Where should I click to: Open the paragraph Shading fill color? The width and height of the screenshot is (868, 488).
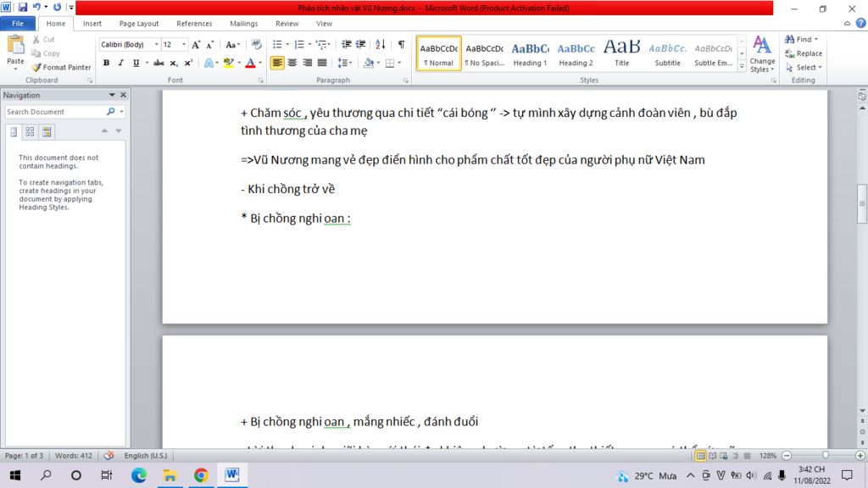click(369, 63)
